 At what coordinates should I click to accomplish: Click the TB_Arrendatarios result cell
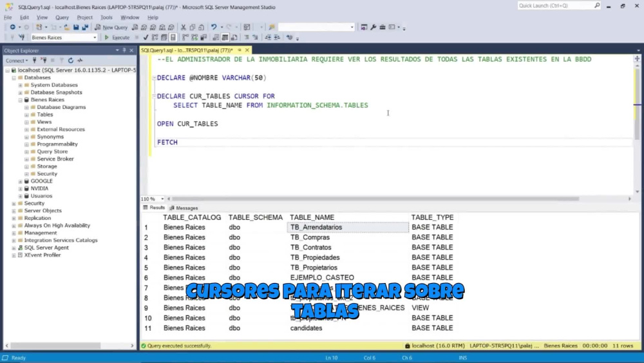click(348, 228)
